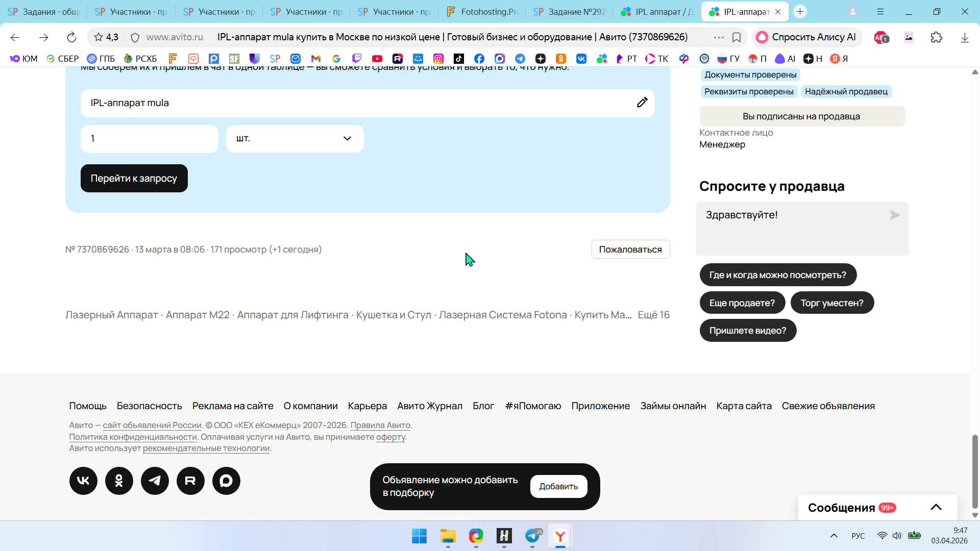Click the "Перейти к запросу" button

(134, 179)
